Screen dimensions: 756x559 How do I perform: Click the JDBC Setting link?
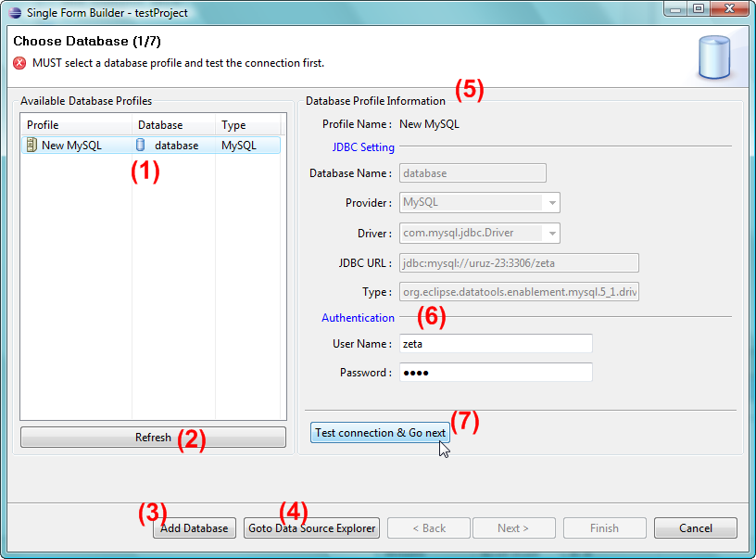pyautogui.click(x=363, y=146)
